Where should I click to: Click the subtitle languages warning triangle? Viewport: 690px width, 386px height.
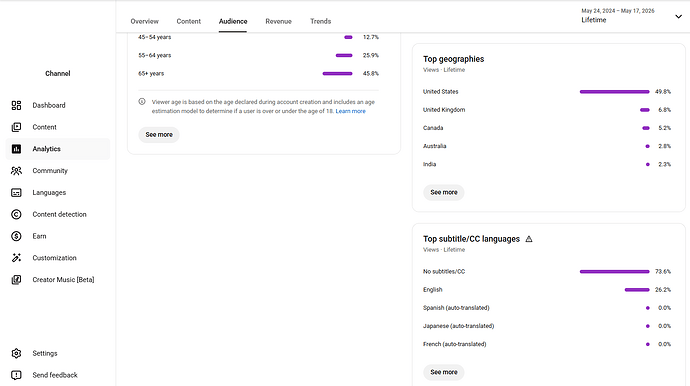[529, 239]
